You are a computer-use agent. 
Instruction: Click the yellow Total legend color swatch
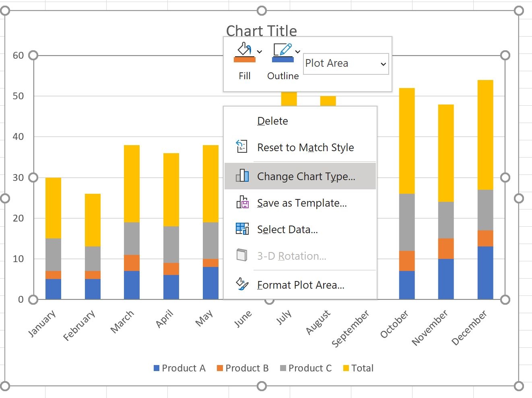coord(346,368)
